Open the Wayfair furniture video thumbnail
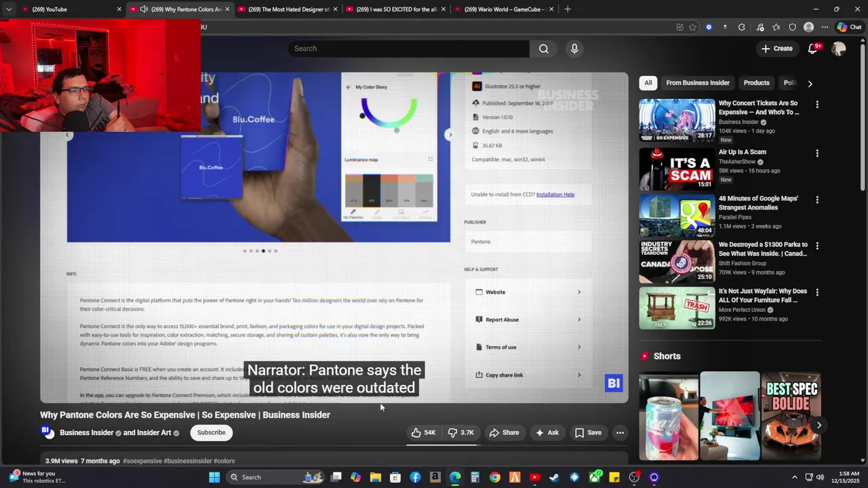The height and width of the screenshot is (488, 868). point(677,308)
